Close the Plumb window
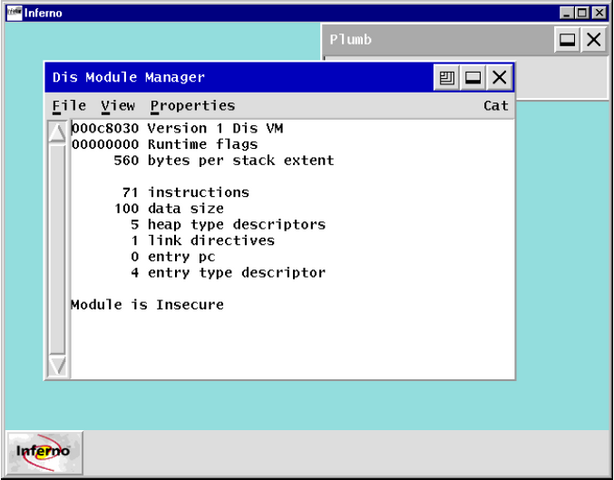The image size is (614, 480). coord(594,40)
